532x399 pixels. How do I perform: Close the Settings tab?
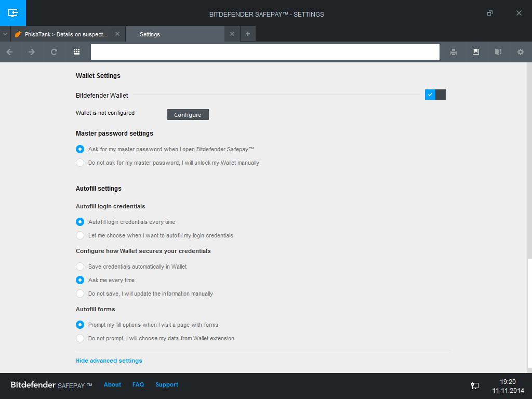[x=232, y=34]
